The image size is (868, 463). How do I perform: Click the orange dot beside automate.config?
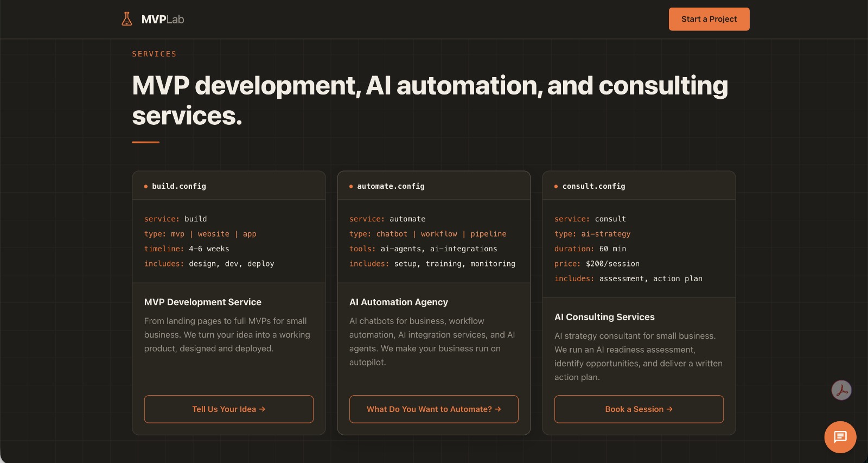(x=351, y=187)
